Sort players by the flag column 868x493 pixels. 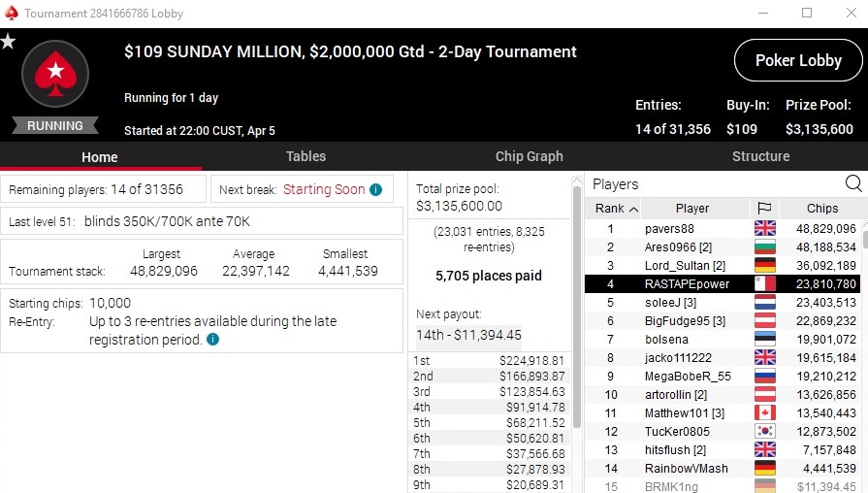tap(764, 208)
